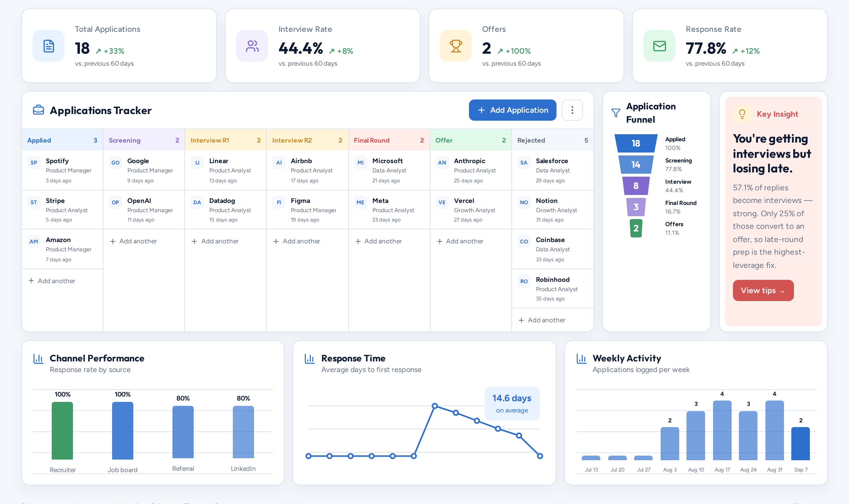
Task: Click the GO avatar for Google
Action: pos(115,163)
